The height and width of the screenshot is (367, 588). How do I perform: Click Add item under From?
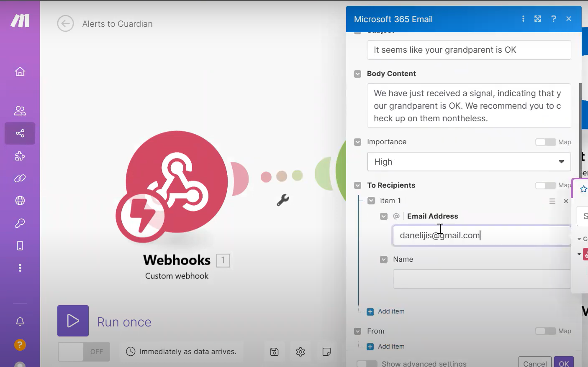click(386, 347)
